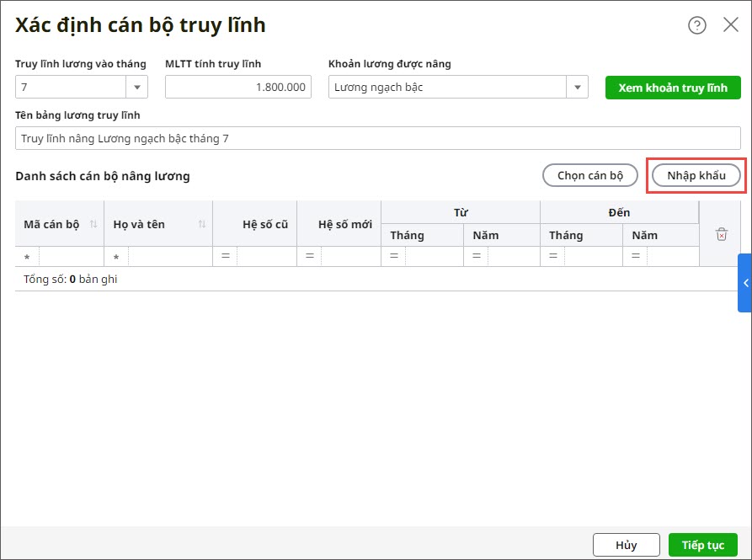
Task: Click the Chọn cán bộ button
Action: [x=590, y=175]
